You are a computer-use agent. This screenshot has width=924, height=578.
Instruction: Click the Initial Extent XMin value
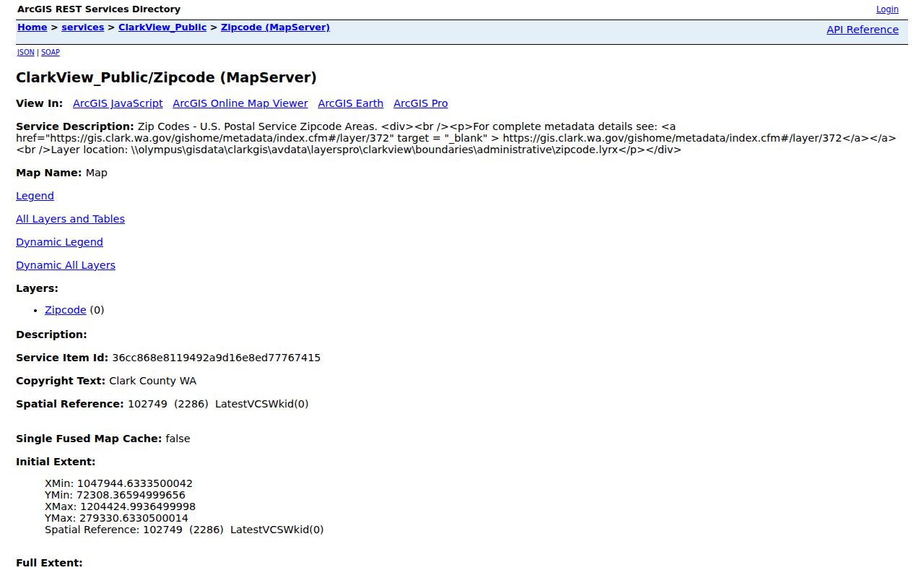click(135, 483)
